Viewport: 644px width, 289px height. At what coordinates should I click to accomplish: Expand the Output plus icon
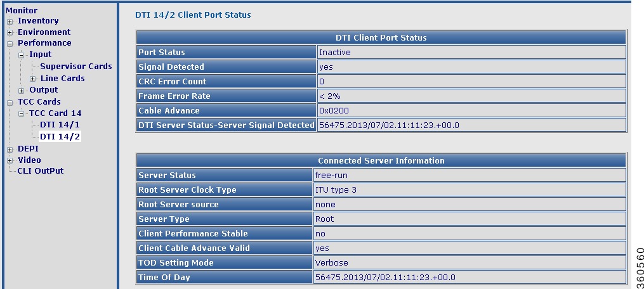[x=21, y=90]
